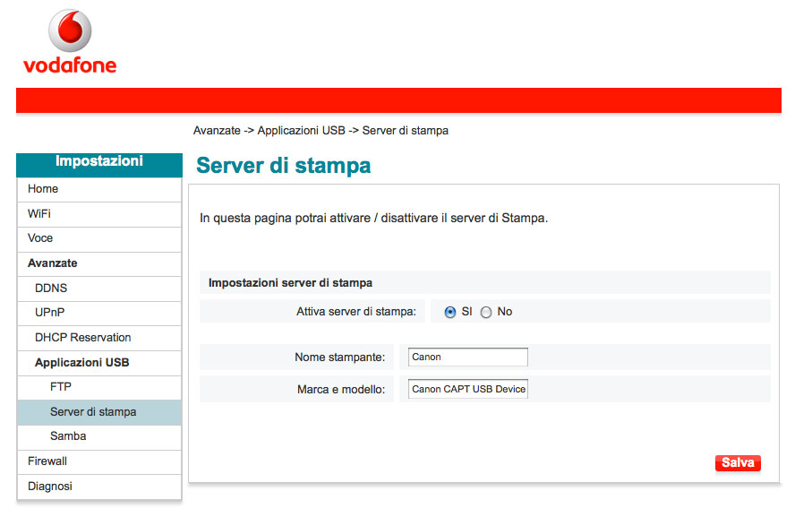812x517 pixels.
Task: Enable print server with SI radio
Action: point(450,313)
